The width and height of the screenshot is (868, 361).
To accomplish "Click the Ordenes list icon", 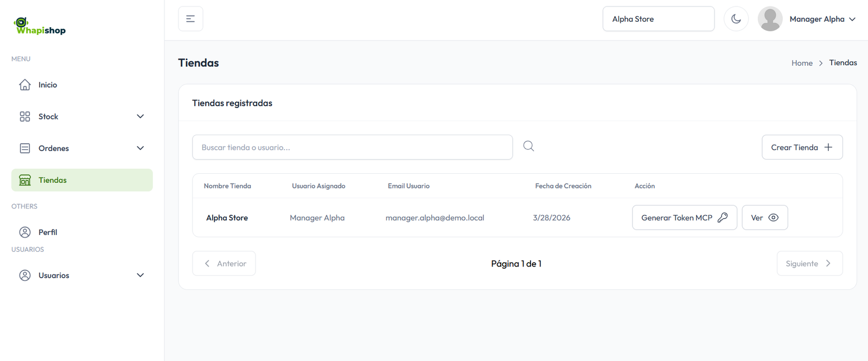I will [25, 148].
